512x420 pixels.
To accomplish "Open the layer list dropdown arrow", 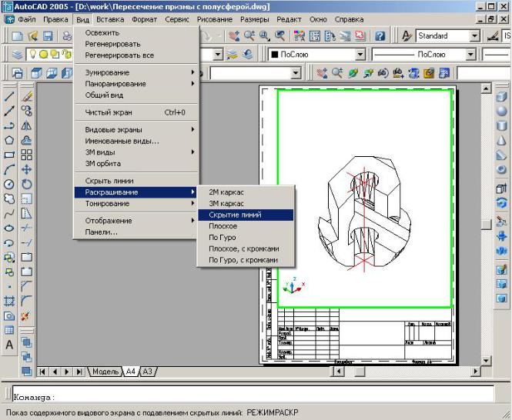I will click(x=218, y=55).
